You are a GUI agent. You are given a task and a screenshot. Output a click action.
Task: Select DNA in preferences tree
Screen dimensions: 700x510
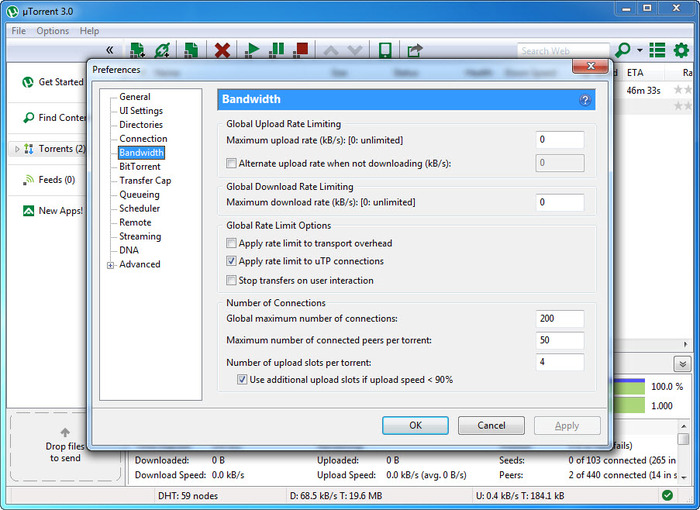[x=129, y=250]
